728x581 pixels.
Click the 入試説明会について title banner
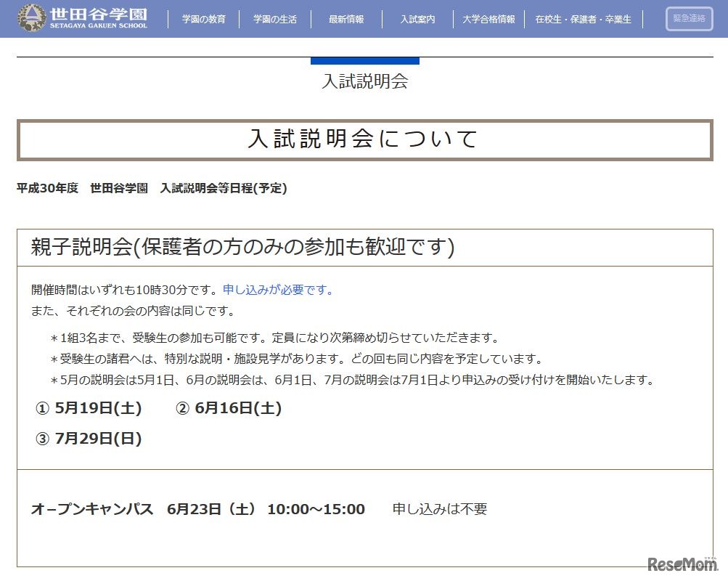[x=364, y=139]
